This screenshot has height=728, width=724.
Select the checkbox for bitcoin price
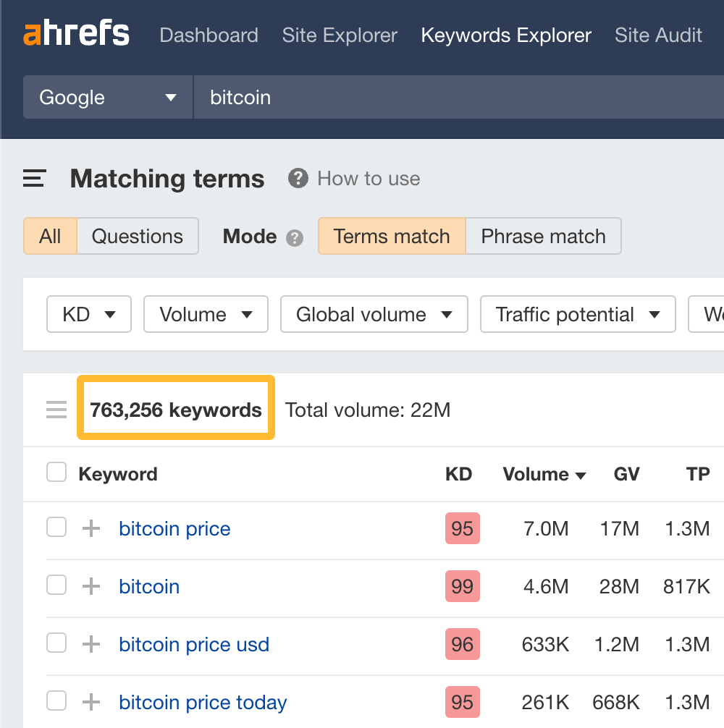[x=56, y=527]
